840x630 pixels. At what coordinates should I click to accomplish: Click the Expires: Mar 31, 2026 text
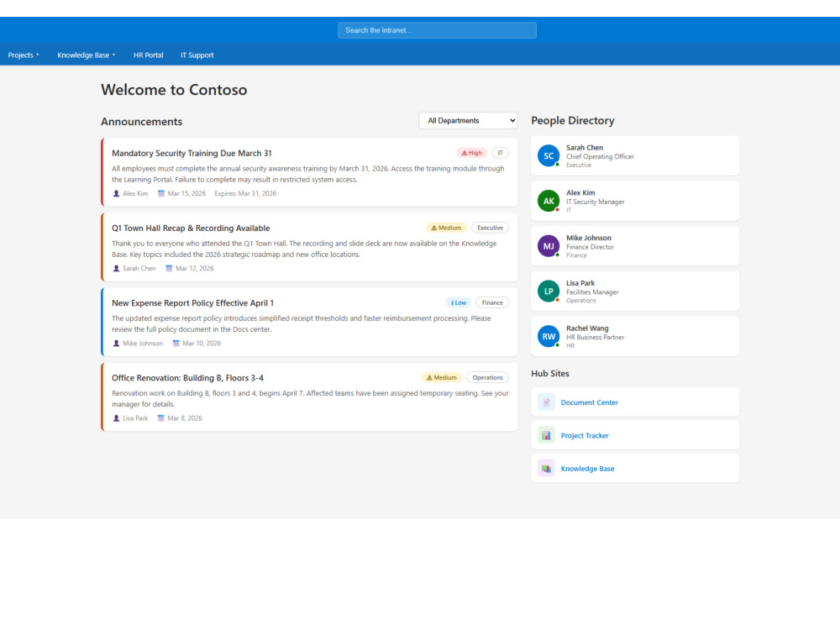[245, 193]
